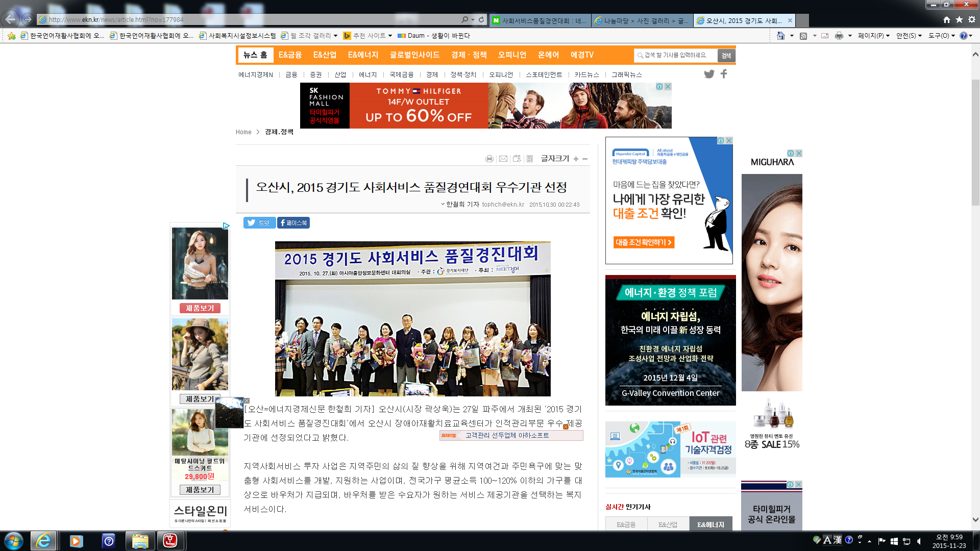Open the 페이지(P) dropdown menu
Image resolution: width=980 pixels, height=551 pixels.
(873, 36)
